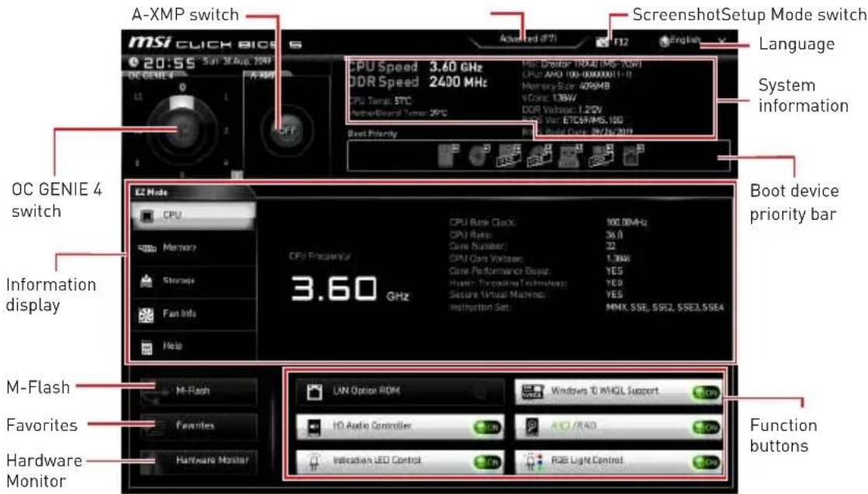The height and width of the screenshot is (494, 868).
Task: Click the CPU Base Clock row
Action: [x=548, y=222]
